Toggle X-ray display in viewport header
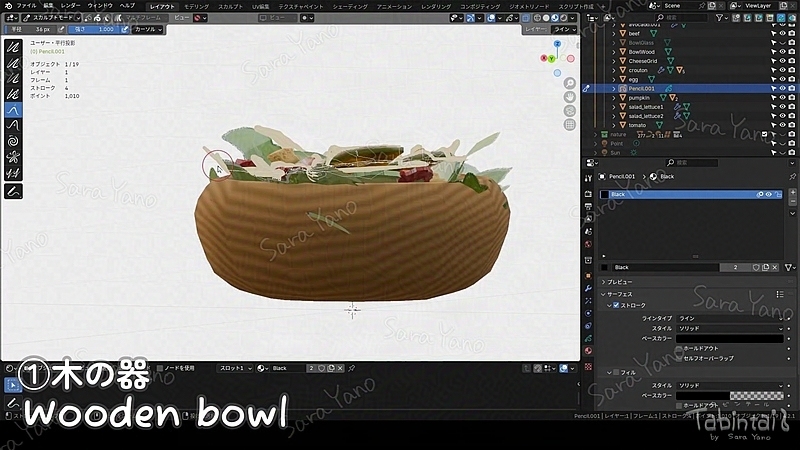This screenshot has width=800, height=450. [526, 18]
